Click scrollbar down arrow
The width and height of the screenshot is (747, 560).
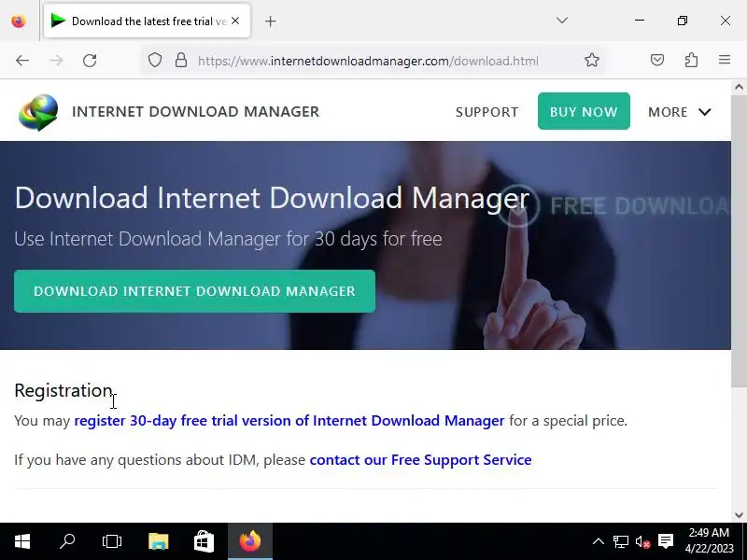point(739,515)
